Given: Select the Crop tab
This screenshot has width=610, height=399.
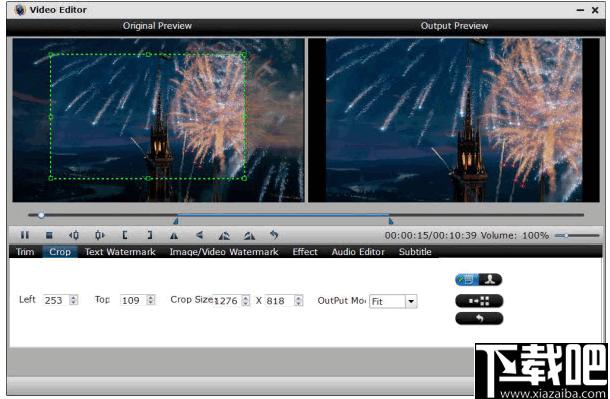Looking at the screenshot, I should point(60,252).
